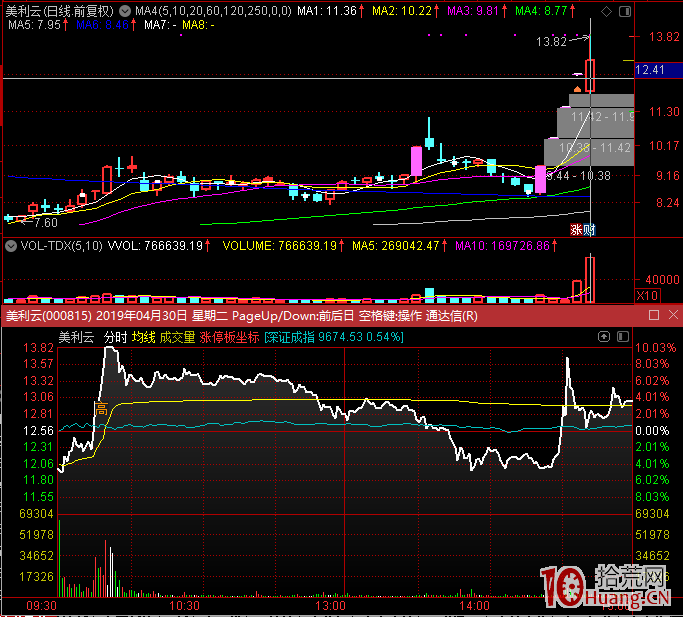This screenshot has width=683, height=617.
Task: Click the 11.30 price axis label on K-line
Action: point(664,112)
